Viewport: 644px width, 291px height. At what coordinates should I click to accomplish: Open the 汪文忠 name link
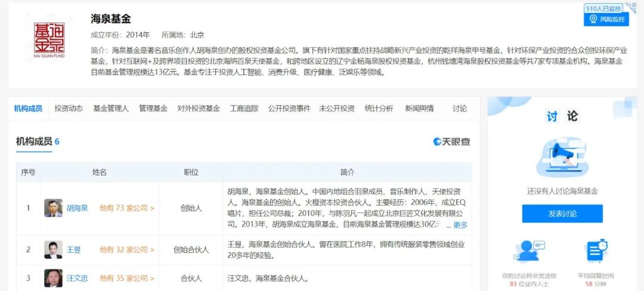click(x=78, y=278)
